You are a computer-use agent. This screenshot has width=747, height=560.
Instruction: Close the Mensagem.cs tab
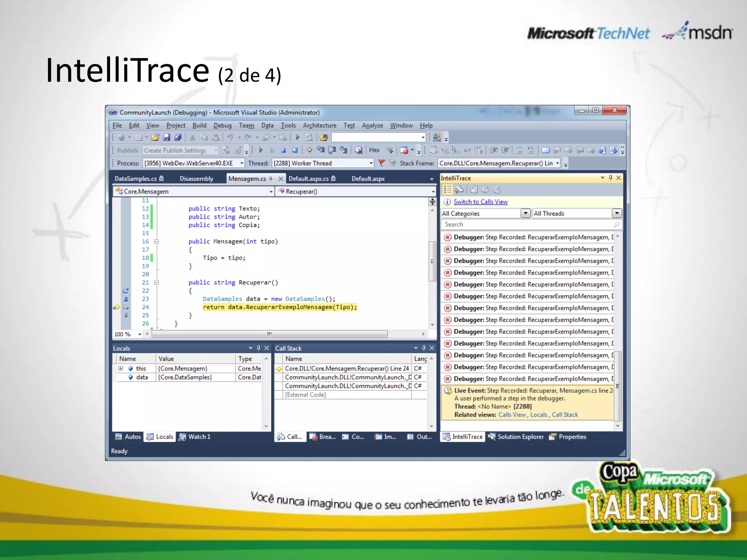280,179
